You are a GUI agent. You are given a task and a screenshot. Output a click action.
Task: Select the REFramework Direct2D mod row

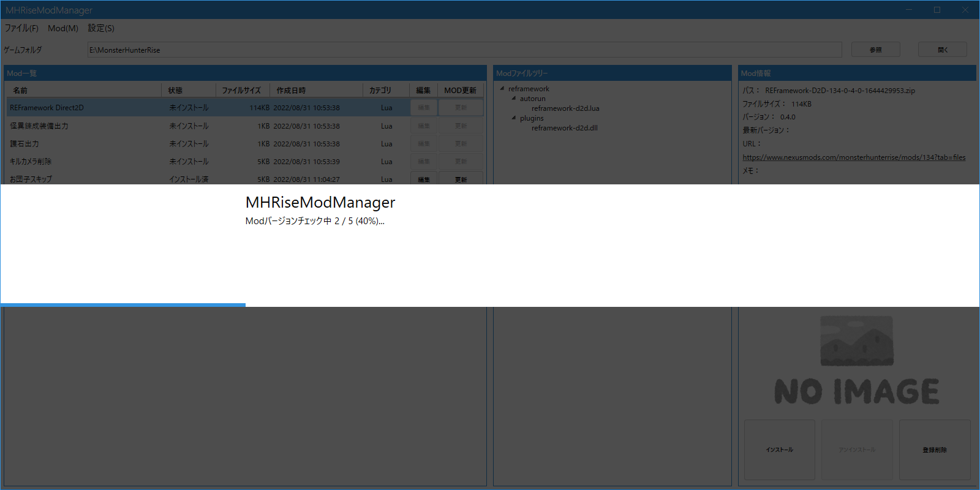(x=245, y=107)
